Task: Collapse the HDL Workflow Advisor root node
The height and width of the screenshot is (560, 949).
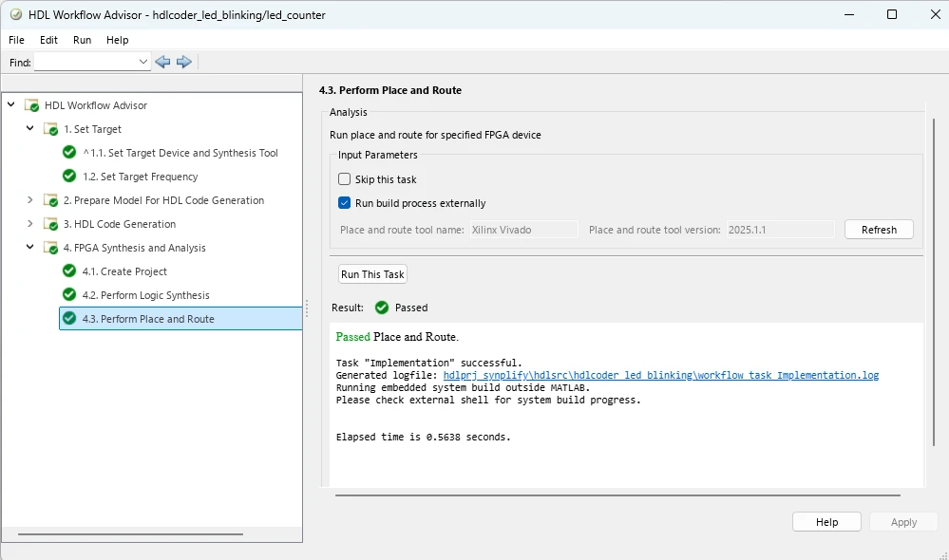Action: point(10,104)
